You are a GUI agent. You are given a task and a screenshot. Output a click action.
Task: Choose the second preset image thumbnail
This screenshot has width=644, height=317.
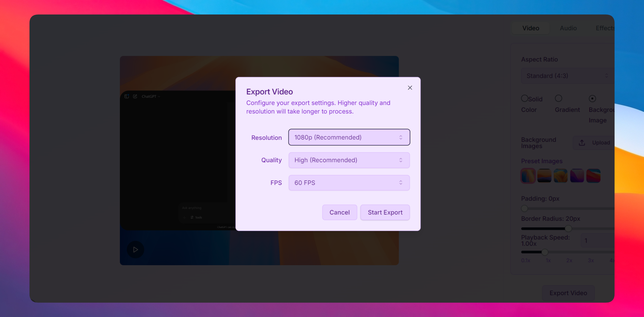coord(544,176)
